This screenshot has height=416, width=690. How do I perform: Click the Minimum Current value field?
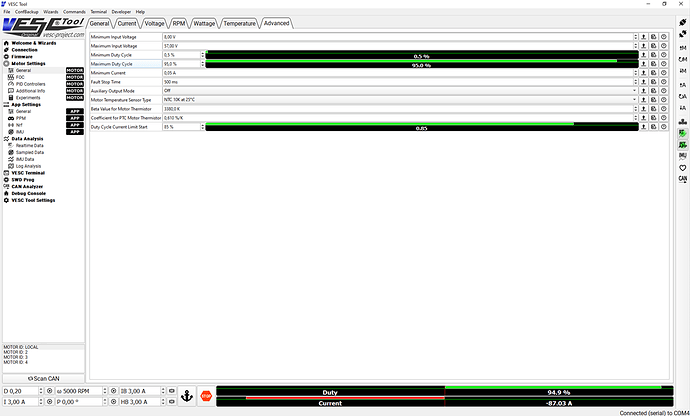click(x=398, y=73)
